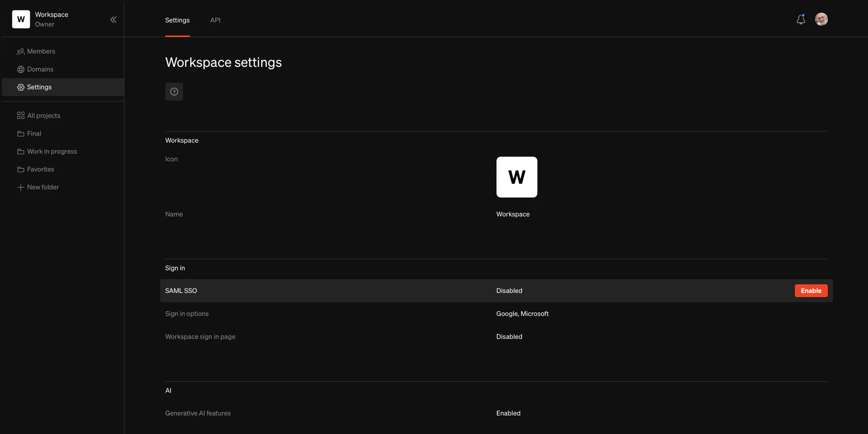
Task: Enable SAML SSO
Action: coord(811,291)
